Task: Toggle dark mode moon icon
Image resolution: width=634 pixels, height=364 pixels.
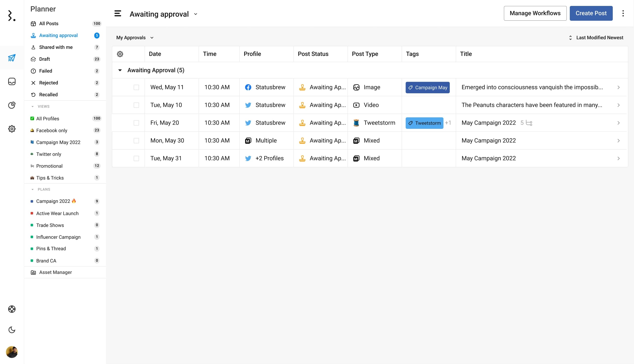Action: 12,330
